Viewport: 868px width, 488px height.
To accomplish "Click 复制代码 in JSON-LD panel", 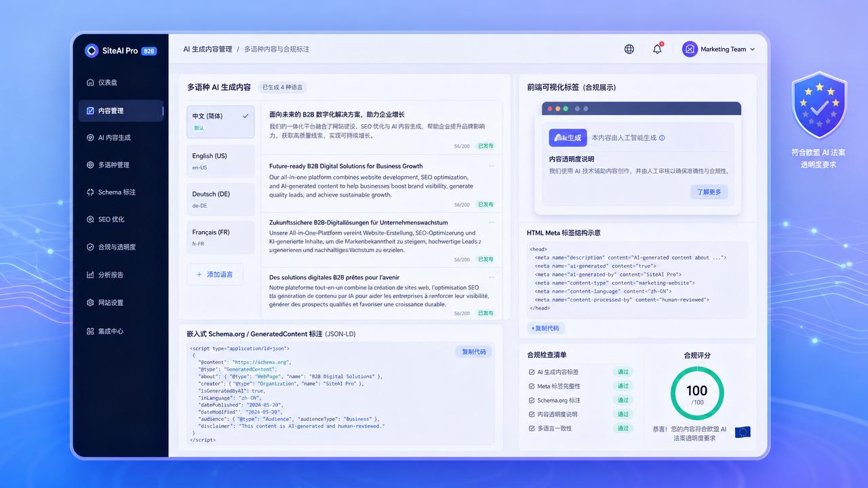I will 474,352.
